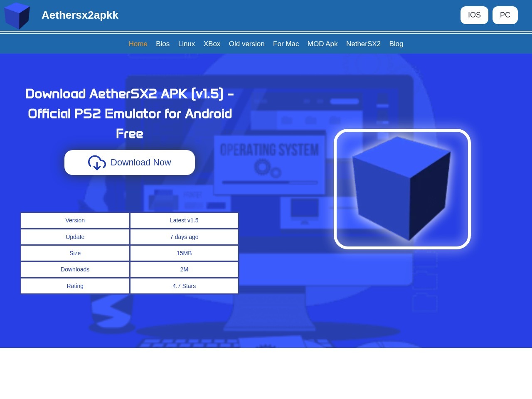Click the Download Now button
The height and width of the screenshot is (399, 532).
coord(129,163)
